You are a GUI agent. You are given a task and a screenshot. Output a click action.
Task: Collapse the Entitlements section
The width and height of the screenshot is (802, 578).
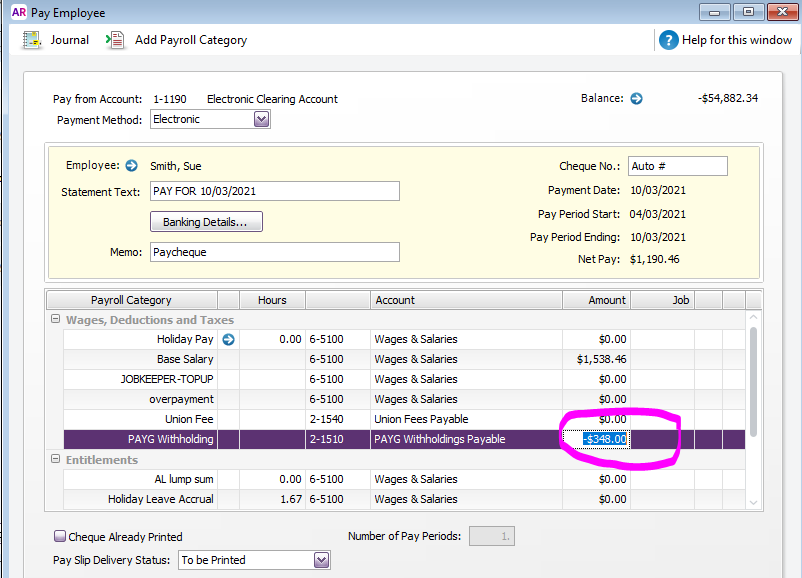pos(55,459)
